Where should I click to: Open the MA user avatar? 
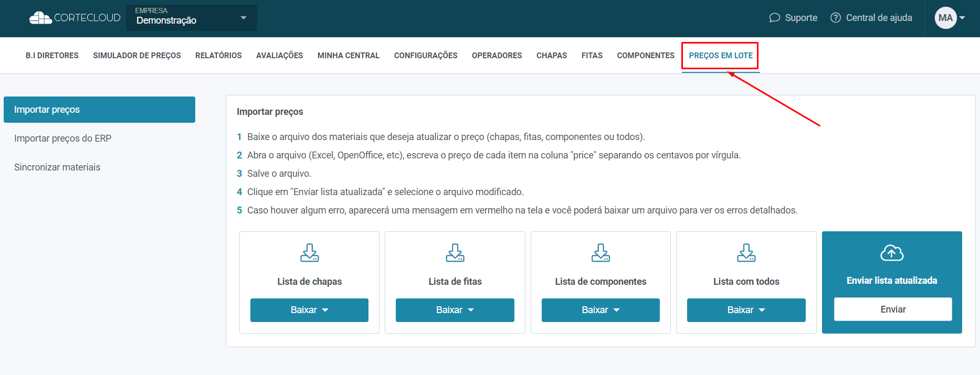click(x=945, y=18)
